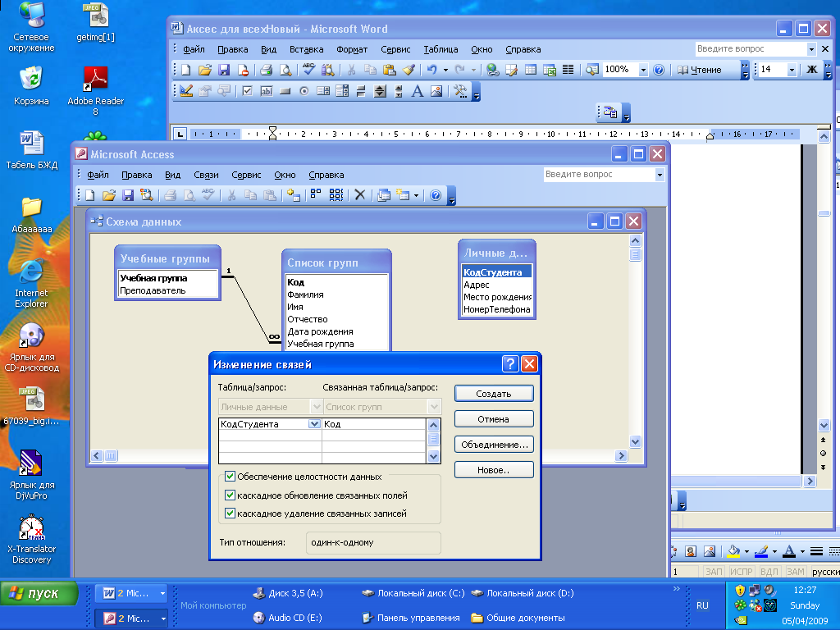The height and width of the screenshot is (630, 840).
Task: Click the пуск Start button
Action: [x=39, y=594]
